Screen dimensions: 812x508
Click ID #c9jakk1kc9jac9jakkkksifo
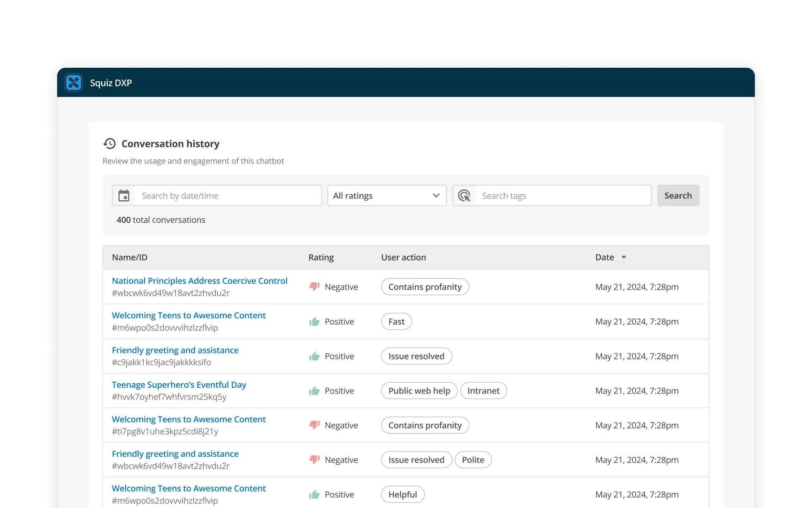162,362
